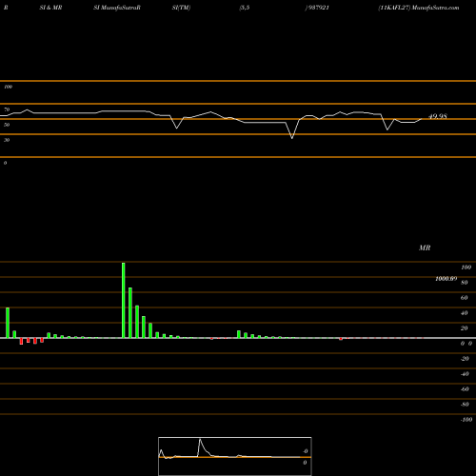Click the MR axis label -80
This screenshot has width=476, height=476.
[465, 405]
